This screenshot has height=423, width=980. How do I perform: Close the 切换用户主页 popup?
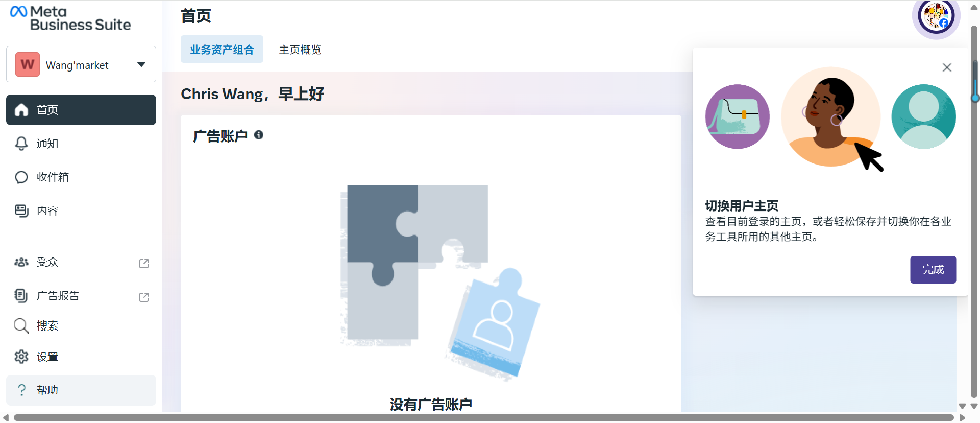pos(947,67)
